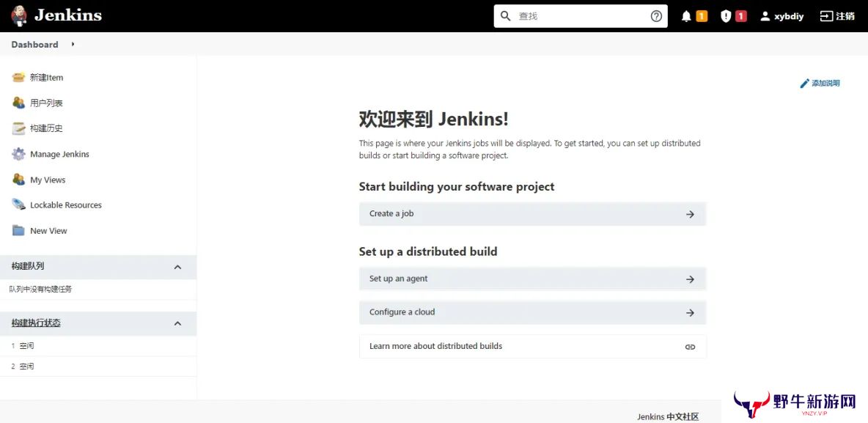Click the Lockable Resources icon
This screenshot has width=868, height=423.
[x=19, y=205]
